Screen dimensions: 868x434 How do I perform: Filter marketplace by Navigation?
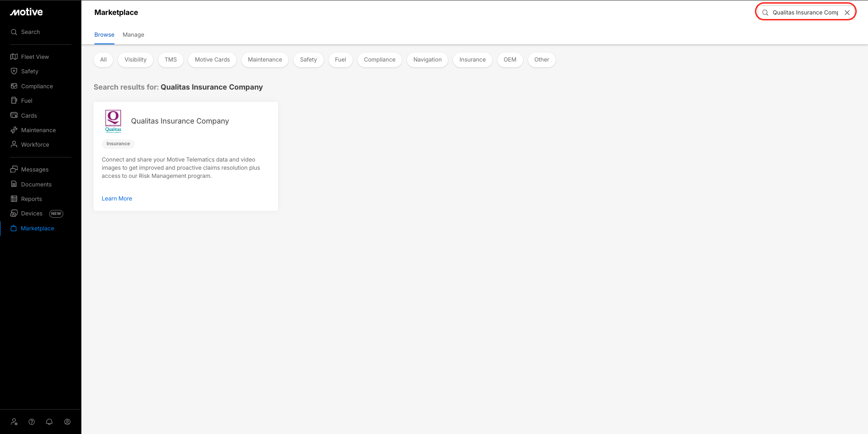(428, 60)
